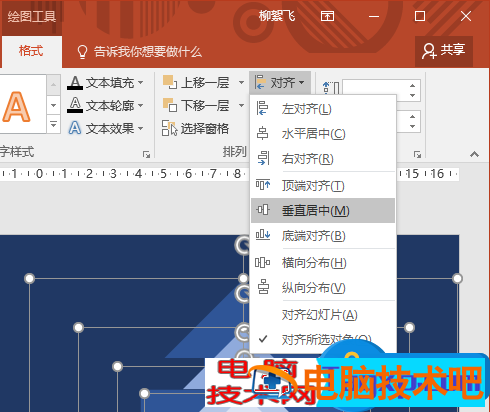Viewport: 490px width, 412px height.
Task: Click the text fill A icon
Action: coord(75,82)
